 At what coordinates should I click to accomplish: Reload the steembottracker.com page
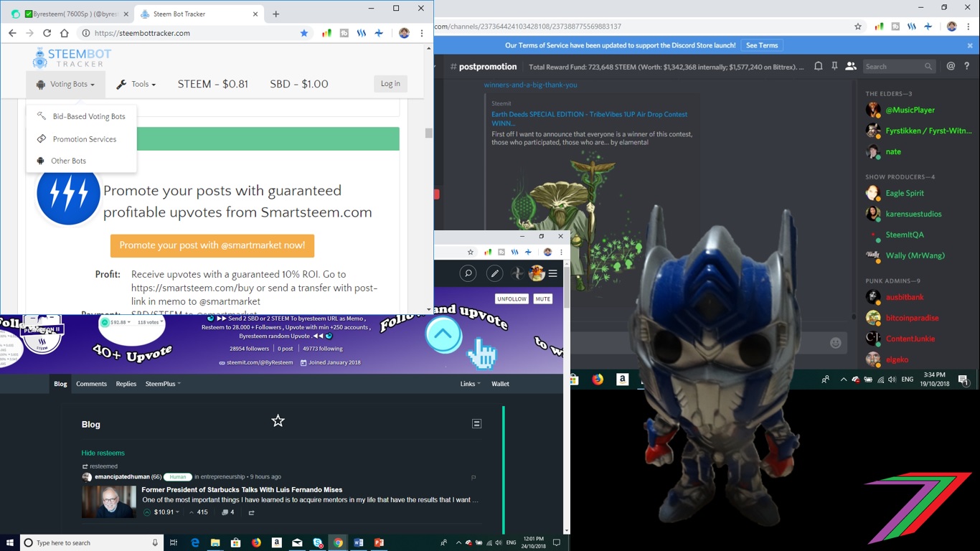pyautogui.click(x=47, y=33)
